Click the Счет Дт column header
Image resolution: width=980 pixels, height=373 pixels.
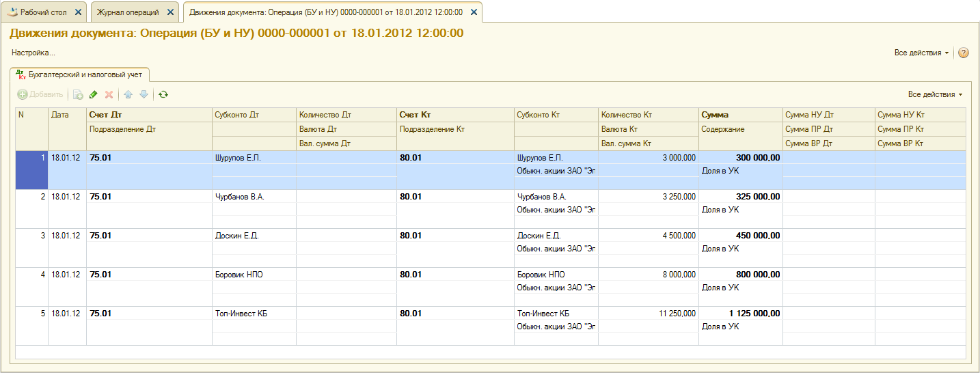point(149,115)
